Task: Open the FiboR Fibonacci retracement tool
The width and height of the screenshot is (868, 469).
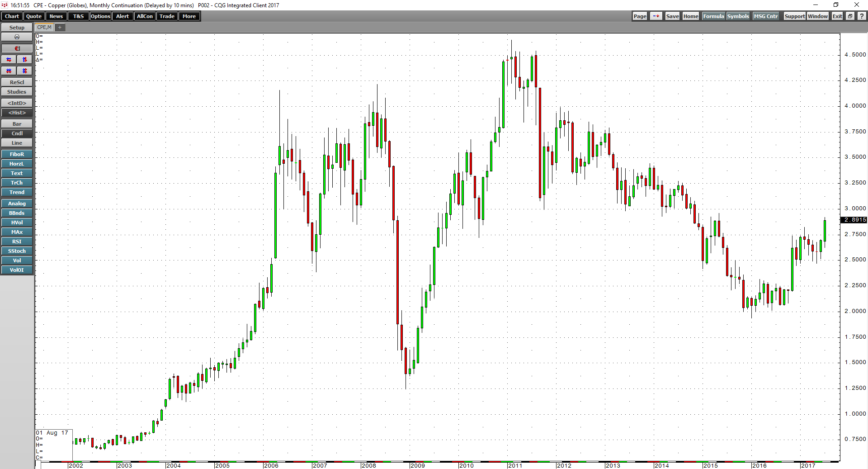Action: 16,154
